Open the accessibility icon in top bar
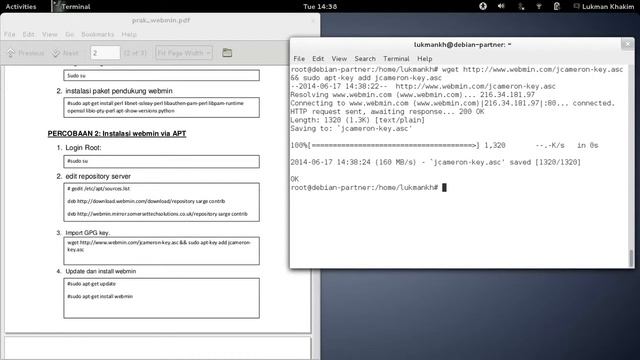This screenshot has height=360, width=640. pyautogui.click(x=483, y=6)
